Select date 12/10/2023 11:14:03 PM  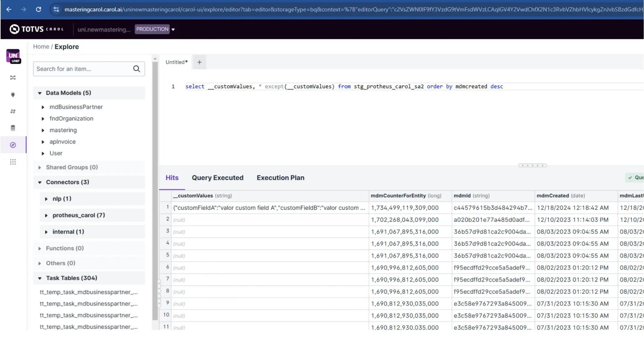(x=576, y=220)
